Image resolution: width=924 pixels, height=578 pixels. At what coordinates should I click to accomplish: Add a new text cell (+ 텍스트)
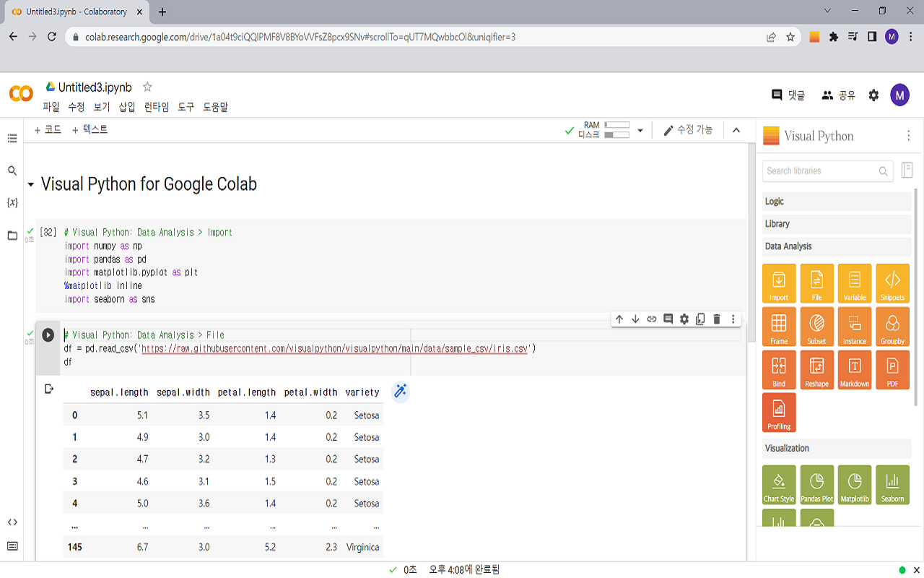[x=90, y=130]
